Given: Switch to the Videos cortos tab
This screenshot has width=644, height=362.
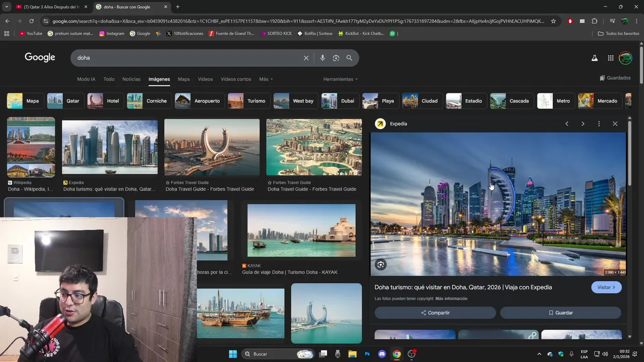Looking at the screenshot, I should click(236, 79).
